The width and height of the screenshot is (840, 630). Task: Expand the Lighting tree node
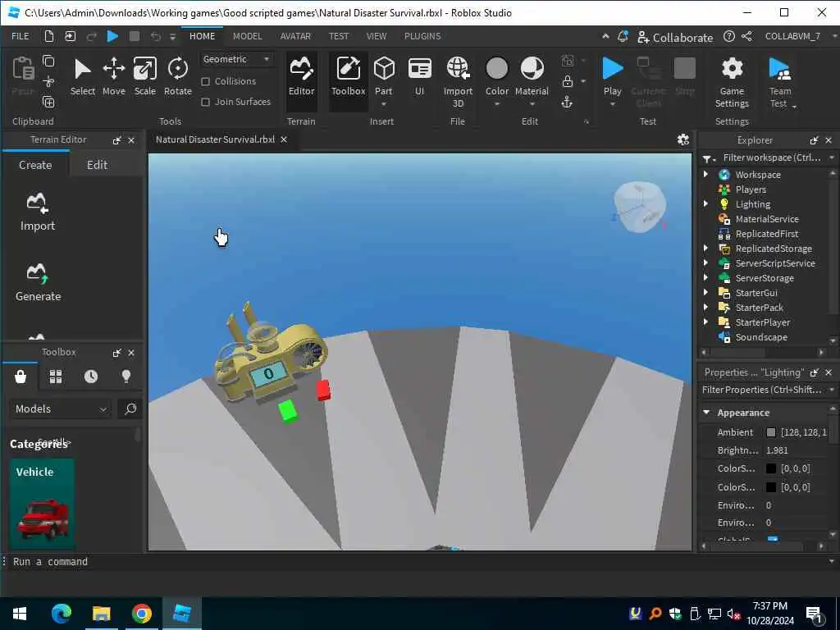coord(705,204)
